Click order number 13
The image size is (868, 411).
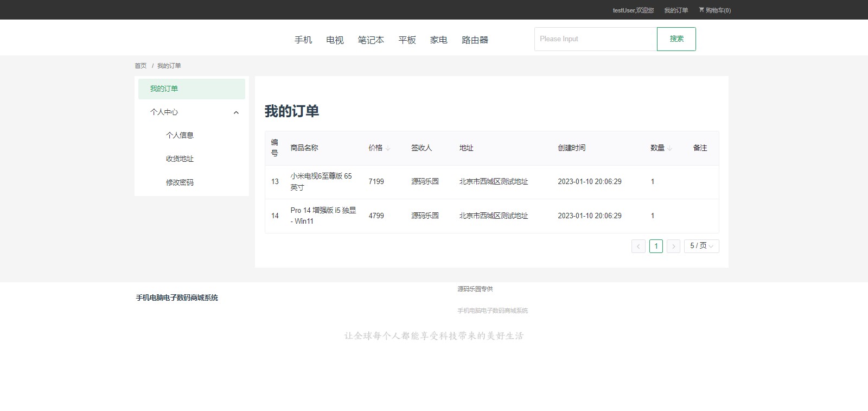[275, 181]
